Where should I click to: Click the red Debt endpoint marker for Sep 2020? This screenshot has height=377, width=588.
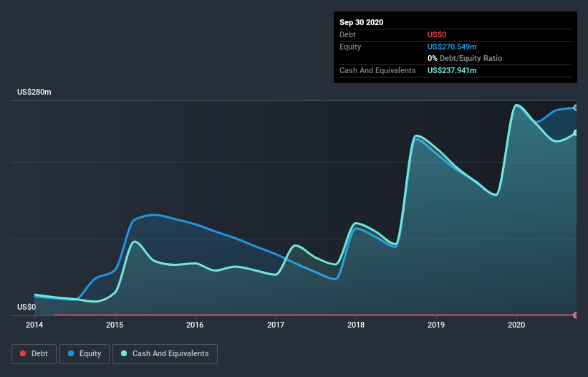576,315
